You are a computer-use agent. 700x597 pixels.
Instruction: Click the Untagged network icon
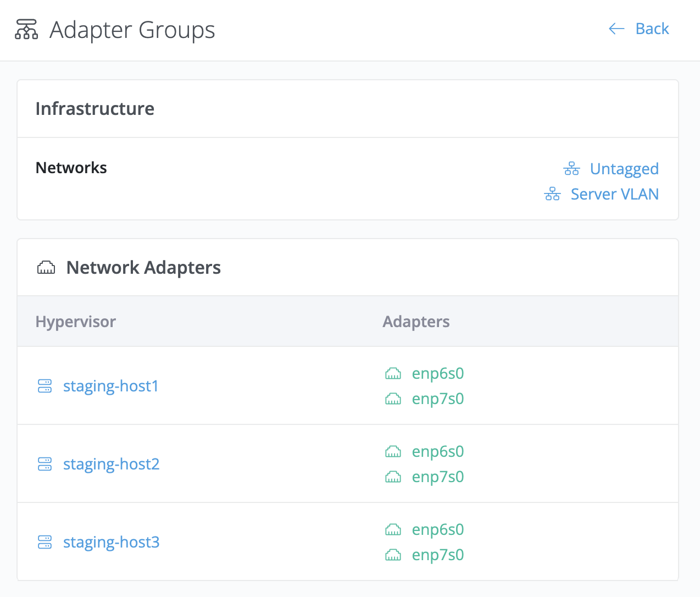(x=571, y=169)
